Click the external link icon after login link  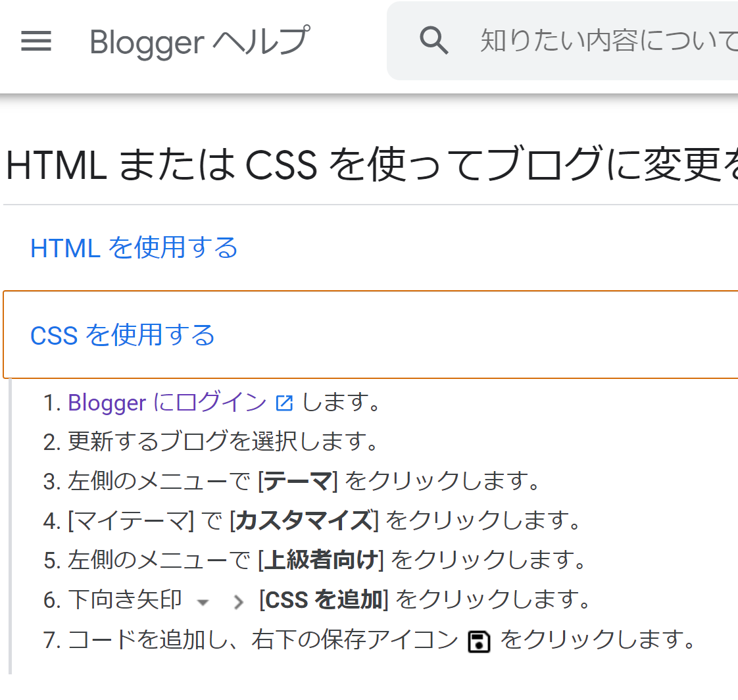click(284, 403)
